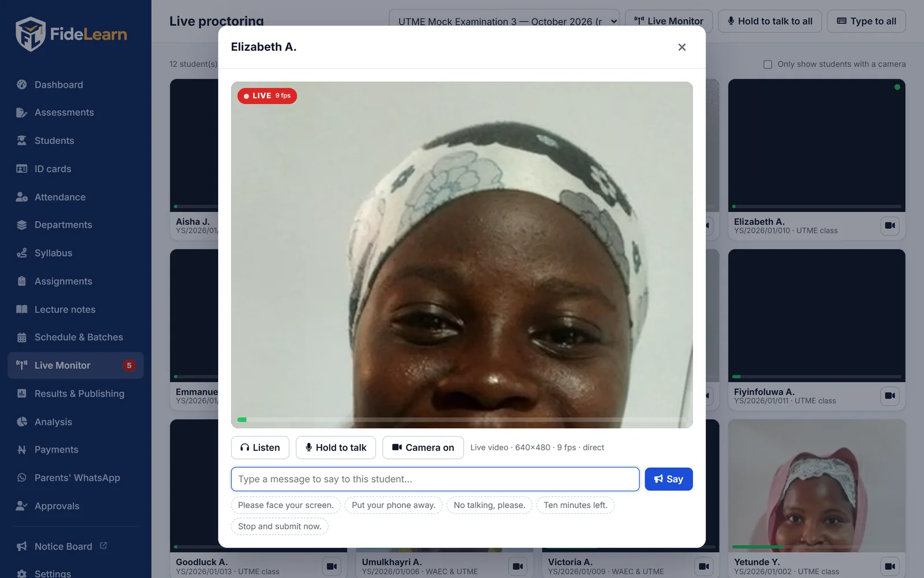Click the Parents' WhatsApp icon
Image resolution: width=924 pixels, height=578 pixels.
(x=22, y=478)
